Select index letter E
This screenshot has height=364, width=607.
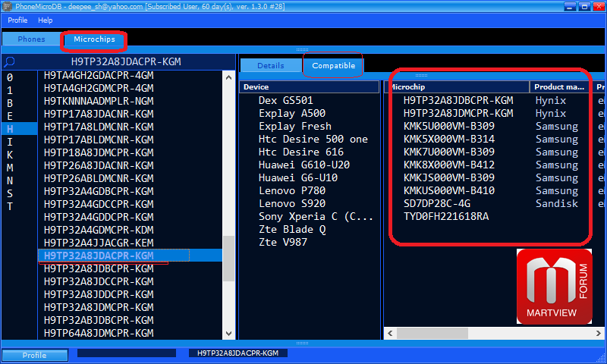[x=10, y=116]
